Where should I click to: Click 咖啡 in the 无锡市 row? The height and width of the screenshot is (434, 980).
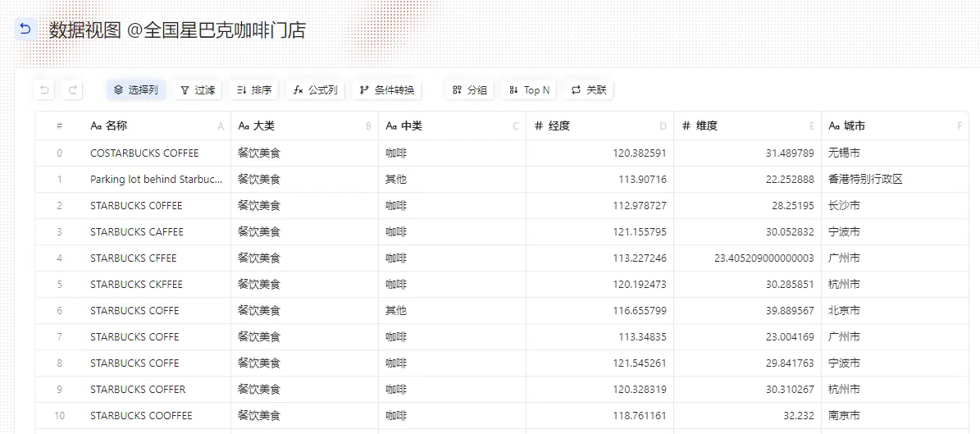pyautogui.click(x=396, y=153)
